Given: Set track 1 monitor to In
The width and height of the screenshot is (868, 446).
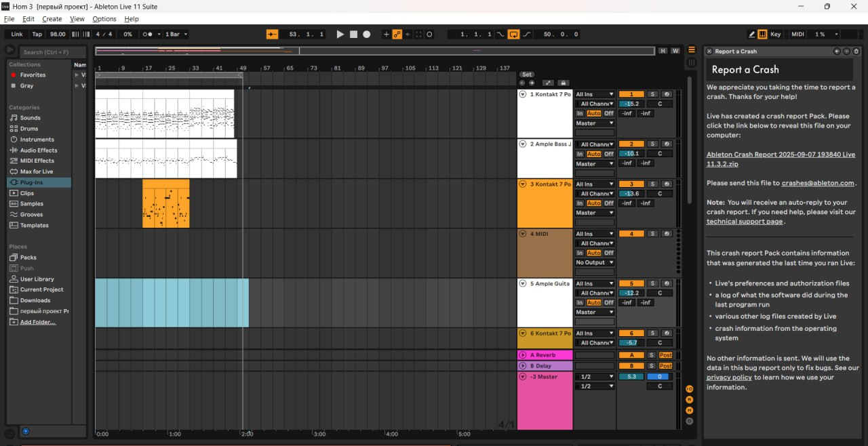Looking at the screenshot, I should point(580,113).
